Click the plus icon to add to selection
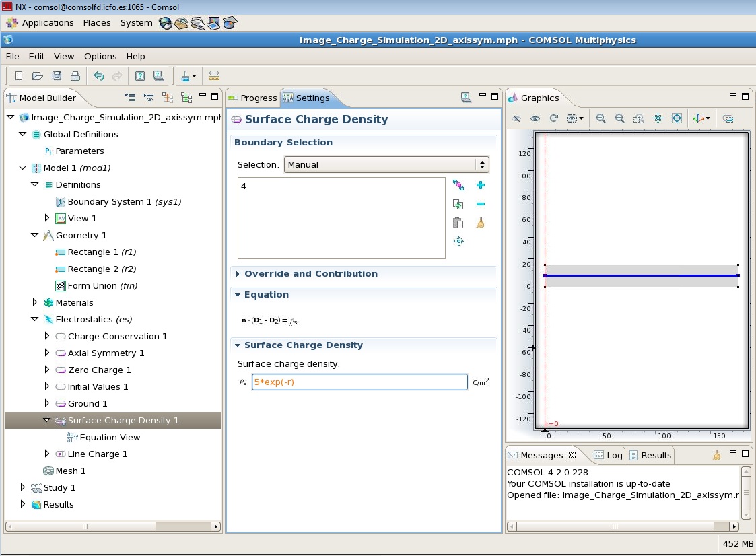 point(480,185)
